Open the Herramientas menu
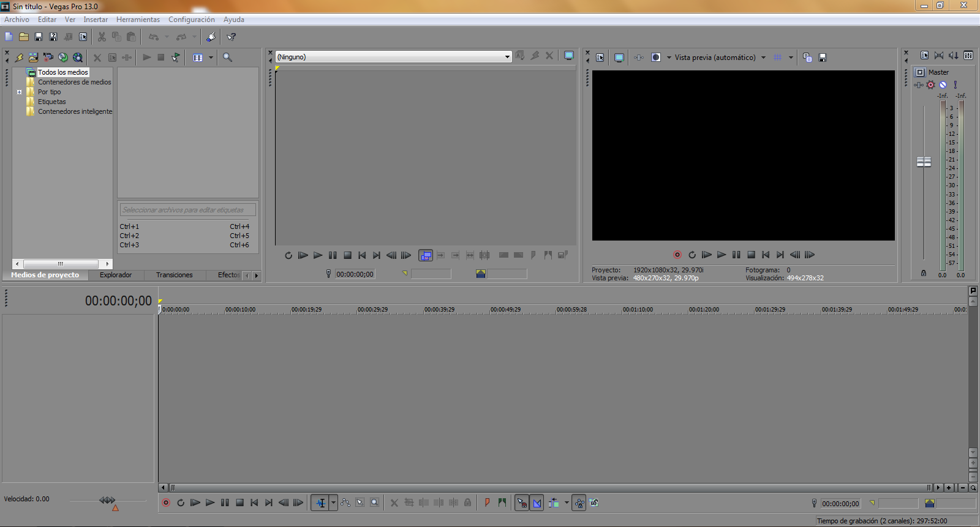This screenshot has height=527, width=980. click(138, 20)
